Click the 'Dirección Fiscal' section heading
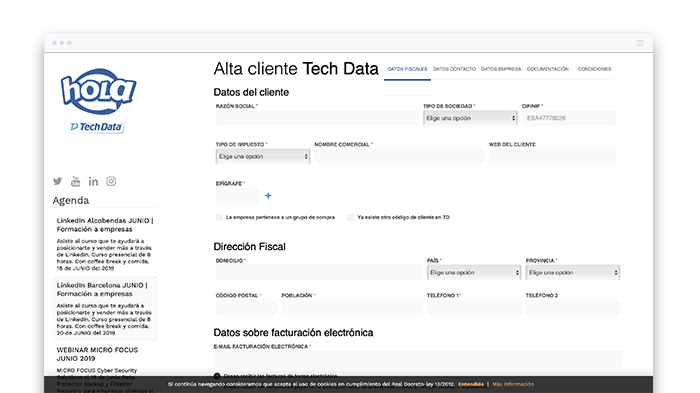The width and height of the screenshot is (700, 393). (x=250, y=247)
